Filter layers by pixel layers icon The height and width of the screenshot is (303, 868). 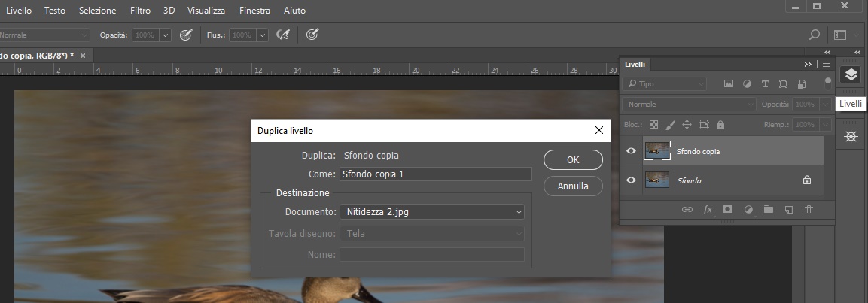(729, 84)
